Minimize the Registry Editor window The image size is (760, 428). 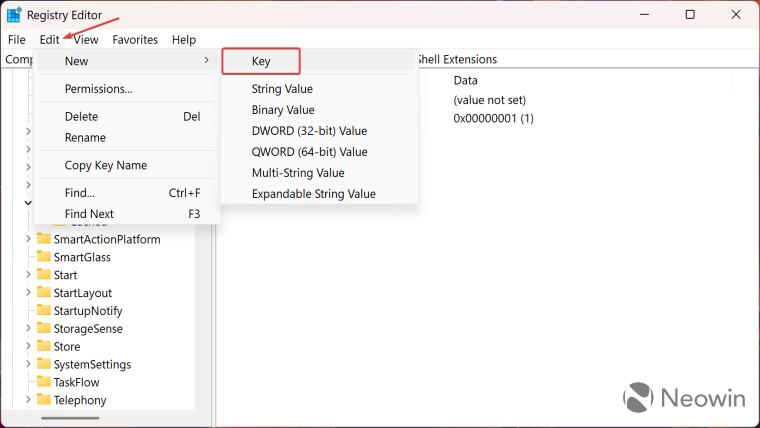click(x=644, y=15)
